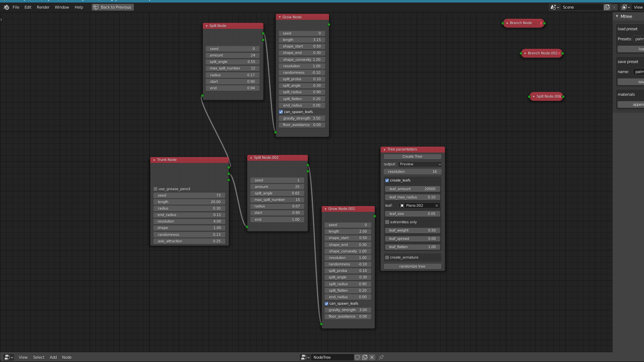Enable create_armature option
The height and width of the screenshot is (362, 644).
tap(387, 257)
